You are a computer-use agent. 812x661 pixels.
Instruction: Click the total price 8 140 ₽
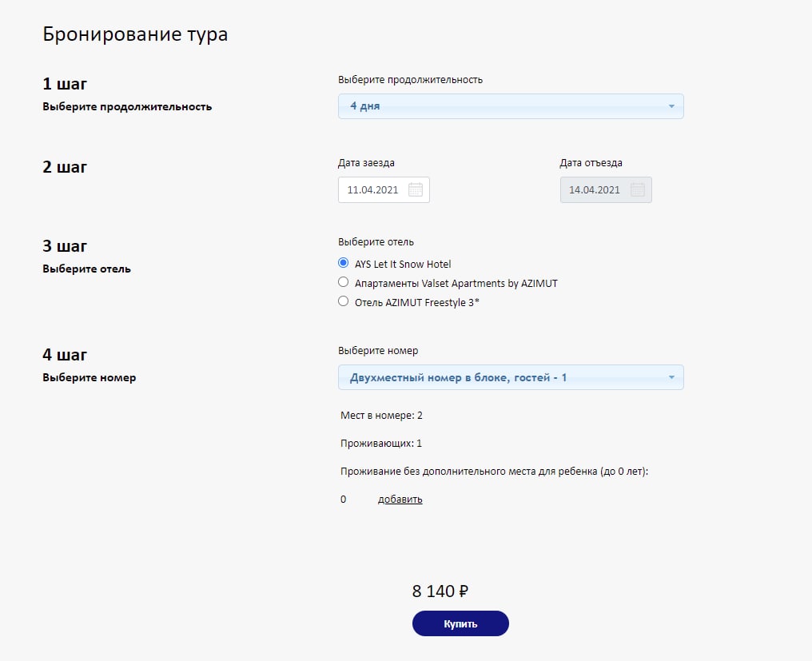(x=440, y=591)
